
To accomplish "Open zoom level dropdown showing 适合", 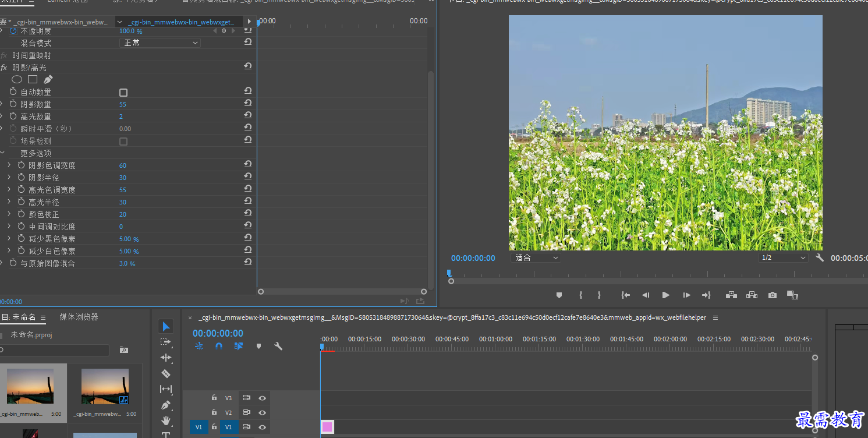I will tap(536, 257).
